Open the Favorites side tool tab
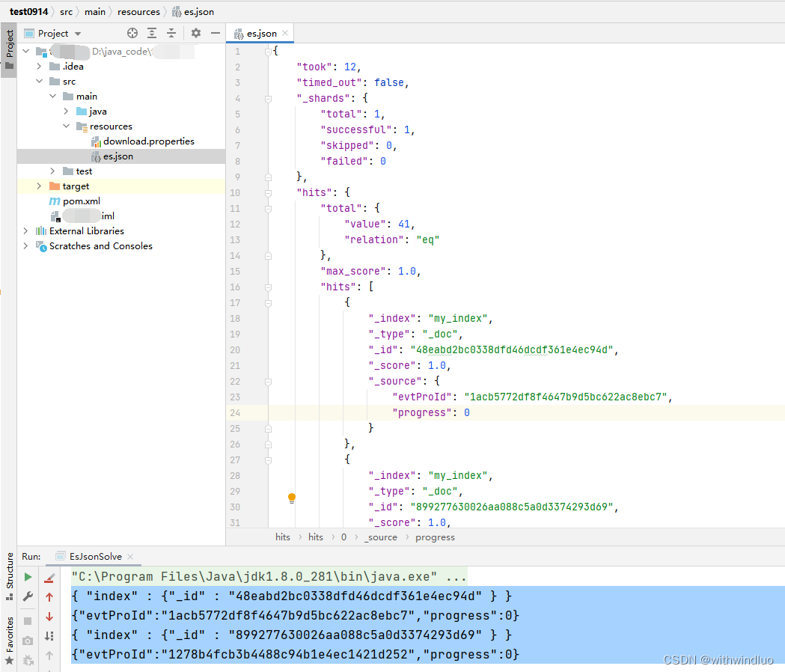Image resolution: width=785 pixels, height=672 pixels. (9, 640)
